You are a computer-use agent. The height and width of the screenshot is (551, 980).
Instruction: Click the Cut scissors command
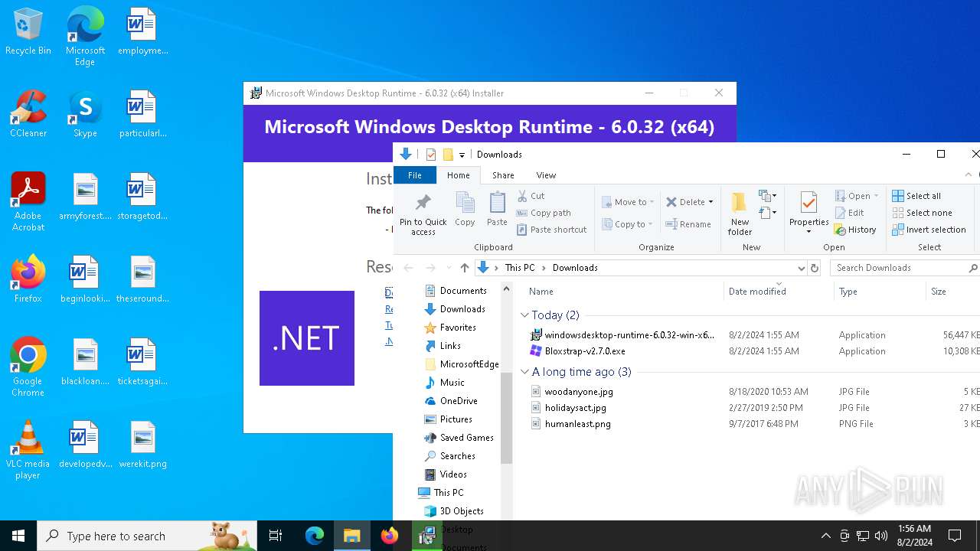(x=531, y=196)
